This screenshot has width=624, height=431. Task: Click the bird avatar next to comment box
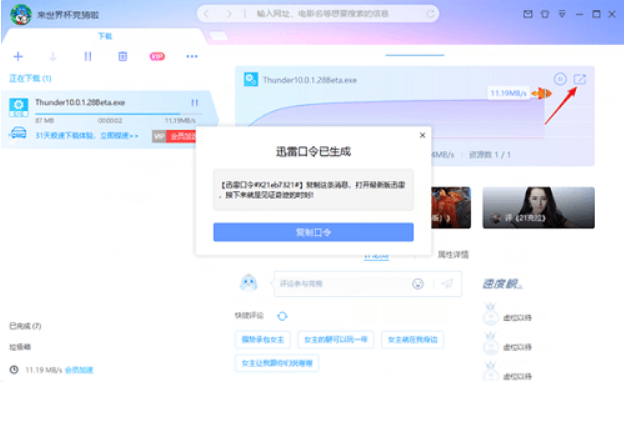point(249,283)
